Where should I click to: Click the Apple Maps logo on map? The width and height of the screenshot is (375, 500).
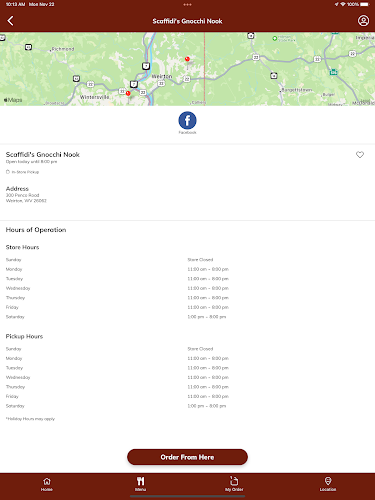point(13,100)
